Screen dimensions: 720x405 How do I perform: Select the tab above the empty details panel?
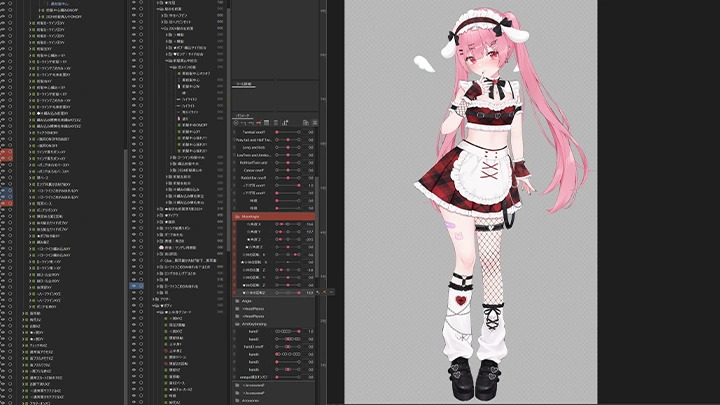(243, 84)
